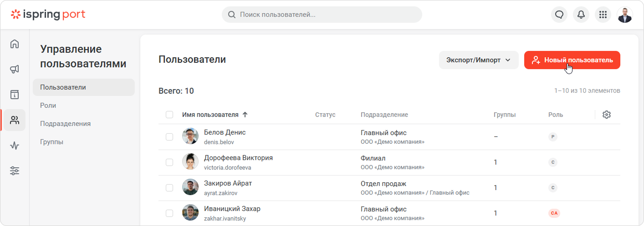Open the activity pulse reports icon

(x=15, y=146)
